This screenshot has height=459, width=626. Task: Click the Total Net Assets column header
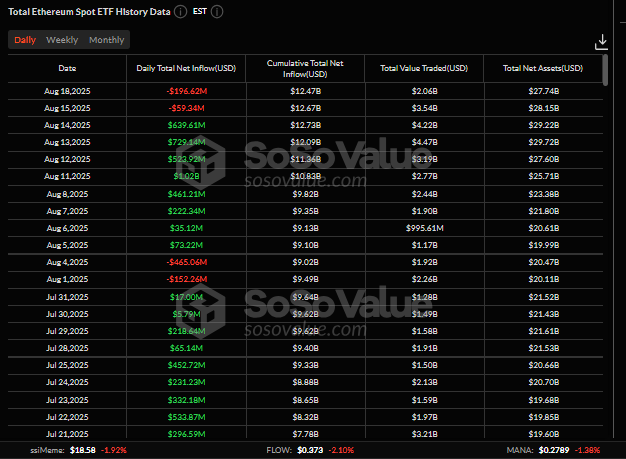coord(543,68)
